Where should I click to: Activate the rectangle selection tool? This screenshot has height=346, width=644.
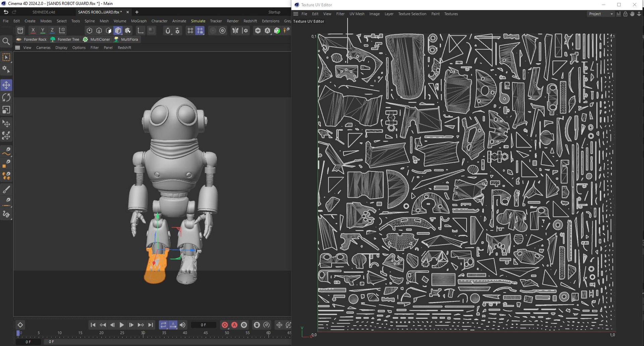click(x=6, y=58)
